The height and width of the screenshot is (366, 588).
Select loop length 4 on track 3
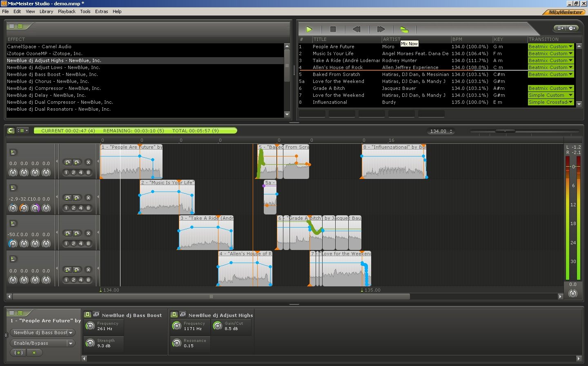point(80,243)
